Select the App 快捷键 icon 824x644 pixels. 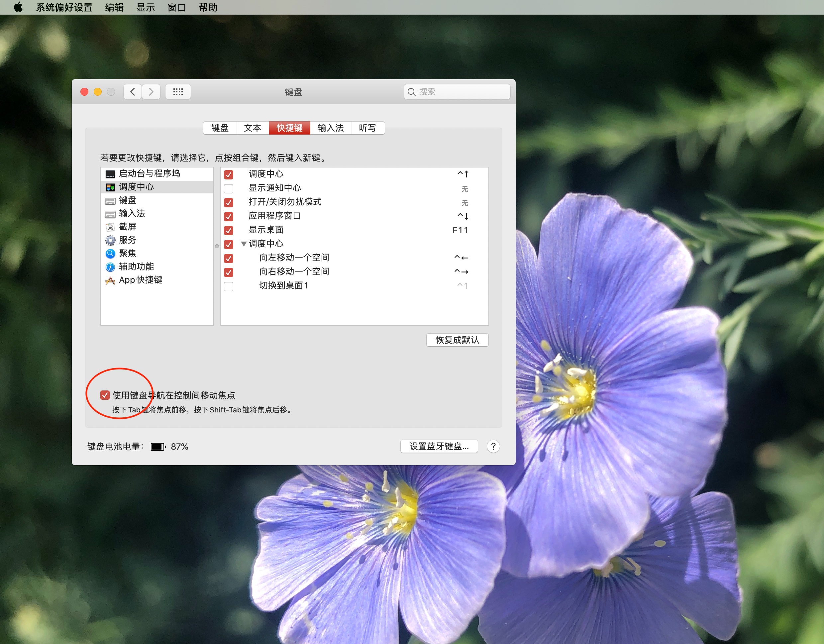pos(110,280)
